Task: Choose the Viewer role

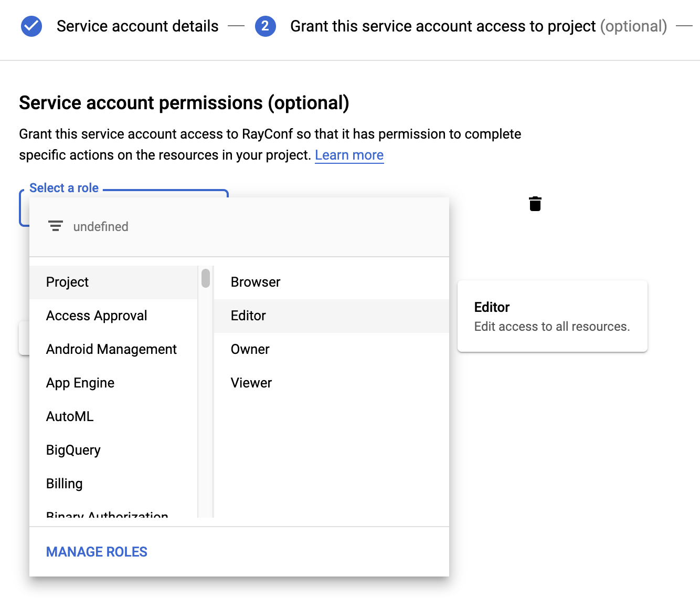Action: click(251, 383)
